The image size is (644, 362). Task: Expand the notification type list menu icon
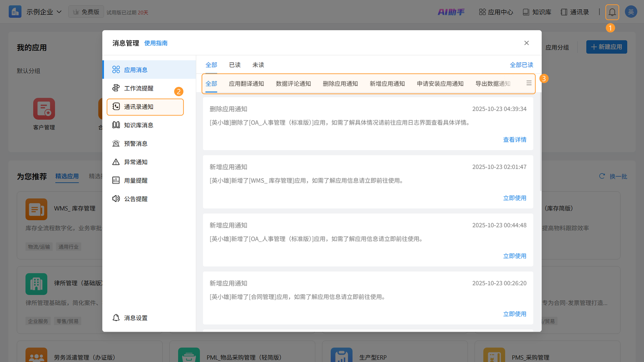529,83
